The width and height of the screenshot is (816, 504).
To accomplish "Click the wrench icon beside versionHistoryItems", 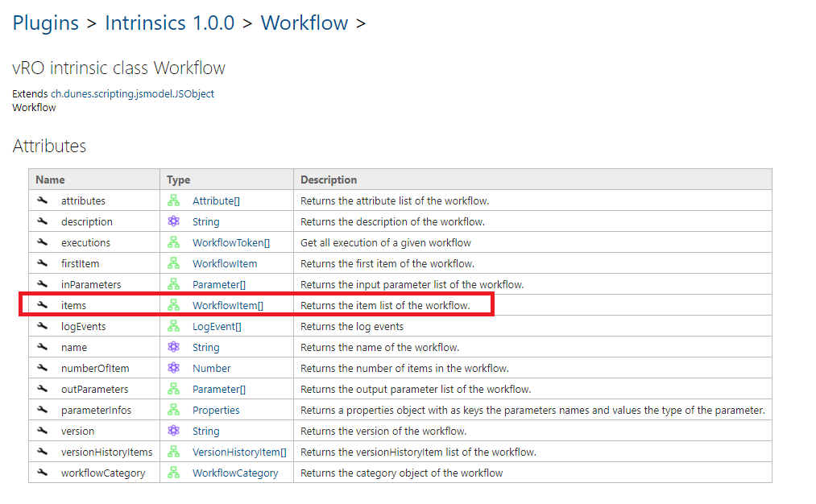I will coord(42,452).
